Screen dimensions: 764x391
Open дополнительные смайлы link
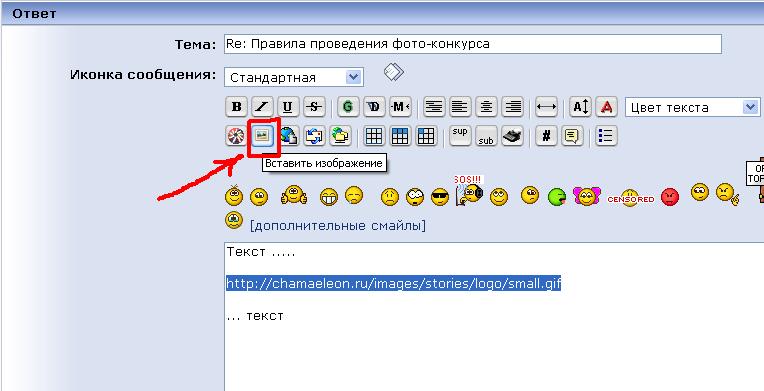[x=338, y=226]
